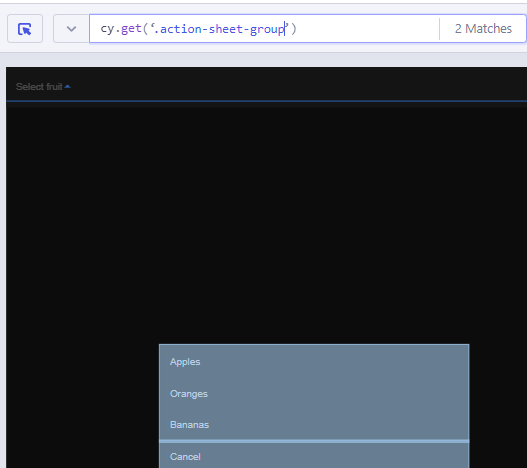The image size is (527, 468).
Task: Click the closing parenthesis in selector input
Action: click(x=294, y=29)
